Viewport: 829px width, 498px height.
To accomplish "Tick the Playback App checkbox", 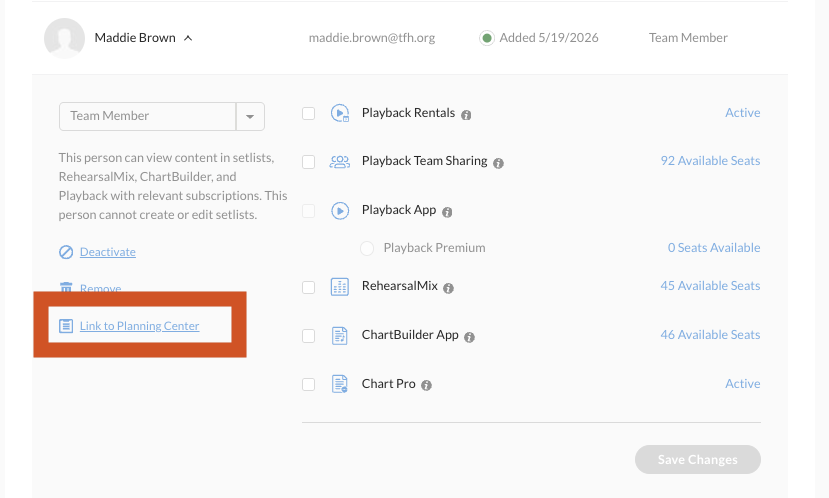I will point(308,210).
